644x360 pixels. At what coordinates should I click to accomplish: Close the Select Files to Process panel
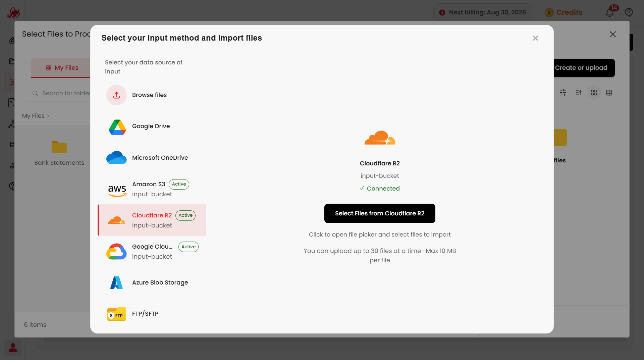pos(613,34)
